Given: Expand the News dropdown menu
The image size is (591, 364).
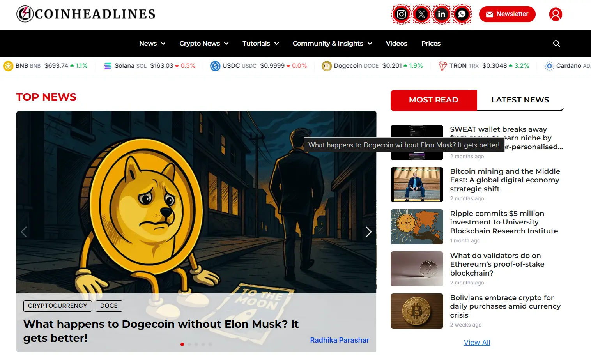Looking at the screenshot, I should tap(152, 44).
